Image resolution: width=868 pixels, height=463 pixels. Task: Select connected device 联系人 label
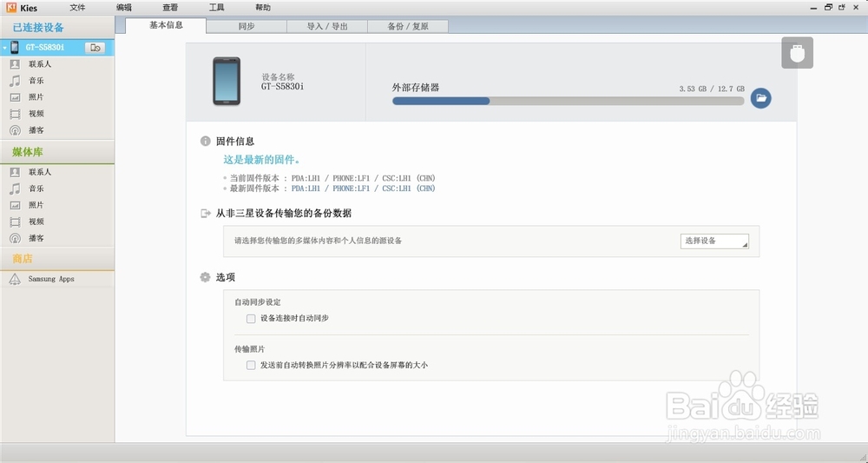pyautogui.click(x=40, y=64)
